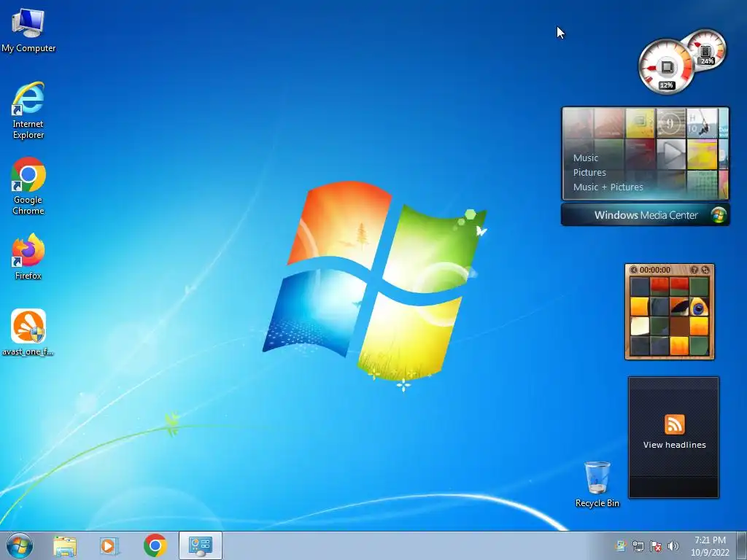Select Music in the Media Center gadget
Screen dimensions: 747x560
(x=586, y=157)
